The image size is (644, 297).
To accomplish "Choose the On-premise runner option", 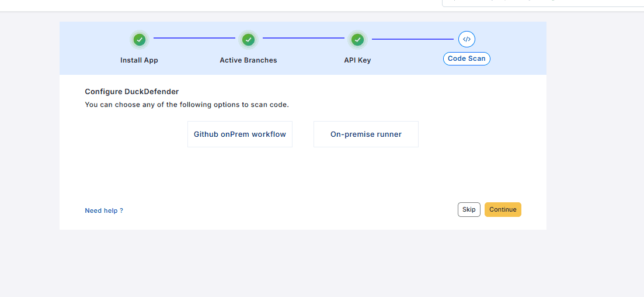I will pyautogui.click(x=366, y=134).
